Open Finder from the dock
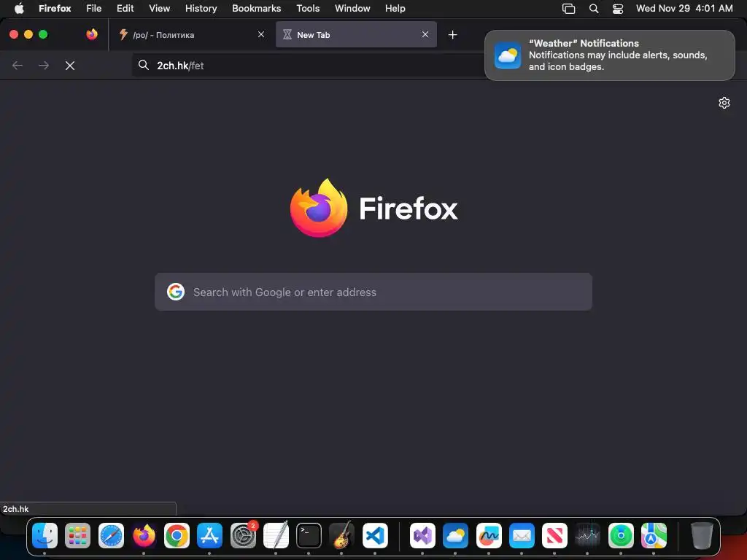The height and width of the screenshot is (560, 747). pyautogui.click(x=44, y=536)
